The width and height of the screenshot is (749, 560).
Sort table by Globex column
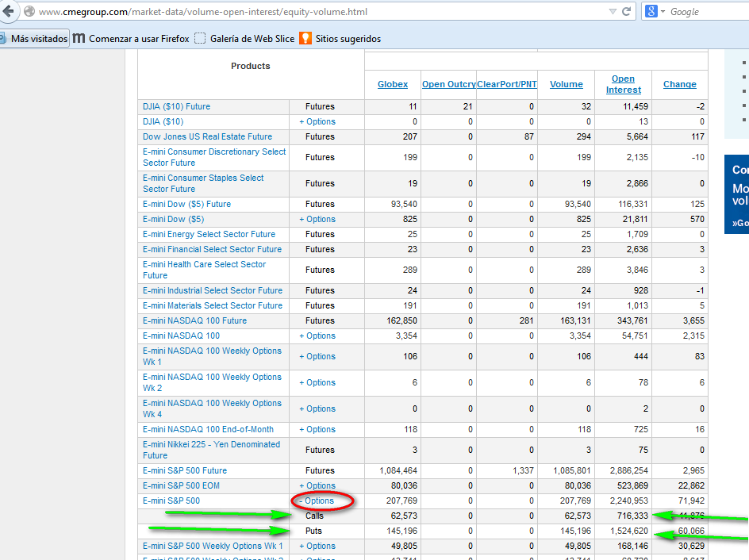tap(393, 84)
